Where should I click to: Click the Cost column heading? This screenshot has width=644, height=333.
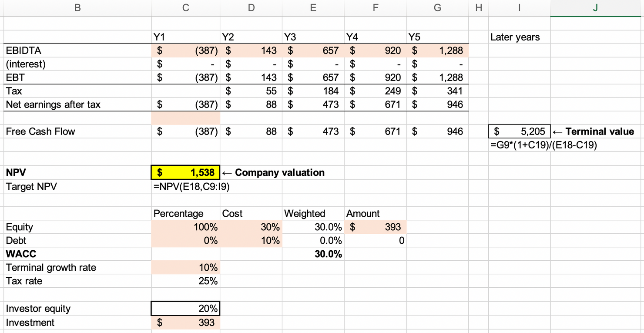[x=232, y=213]
